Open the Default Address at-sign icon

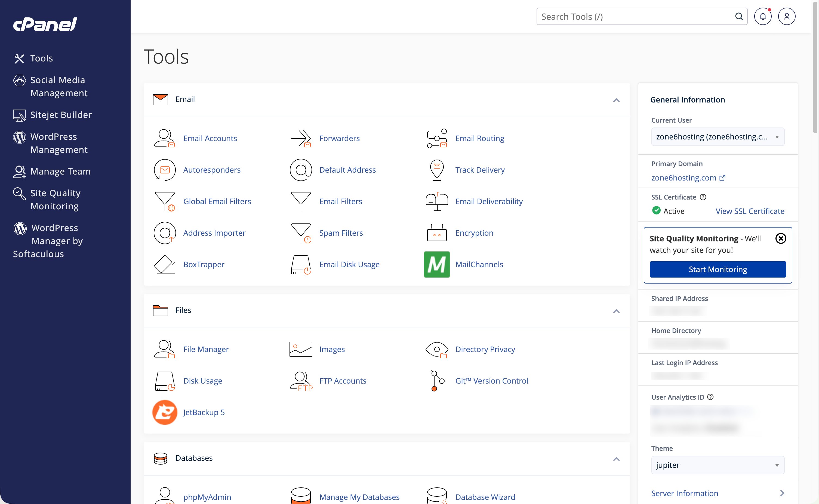point(301,170)
